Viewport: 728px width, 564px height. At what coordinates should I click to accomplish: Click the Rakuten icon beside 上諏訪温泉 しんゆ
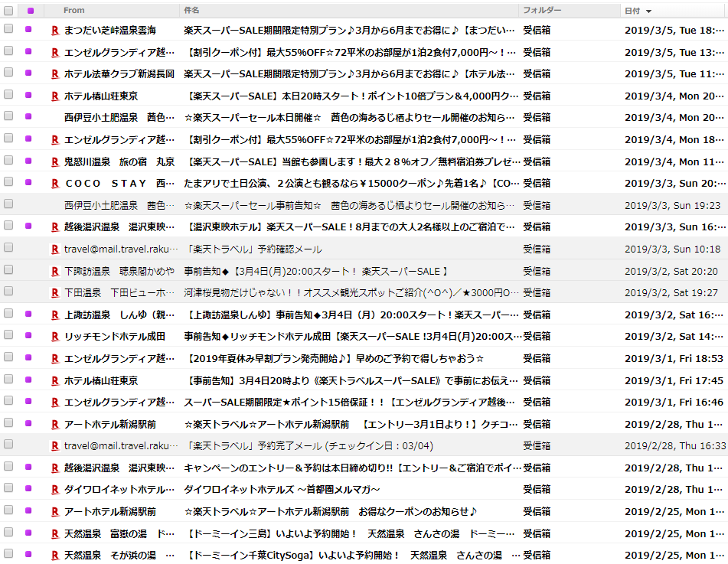click(x=55, y=315)
